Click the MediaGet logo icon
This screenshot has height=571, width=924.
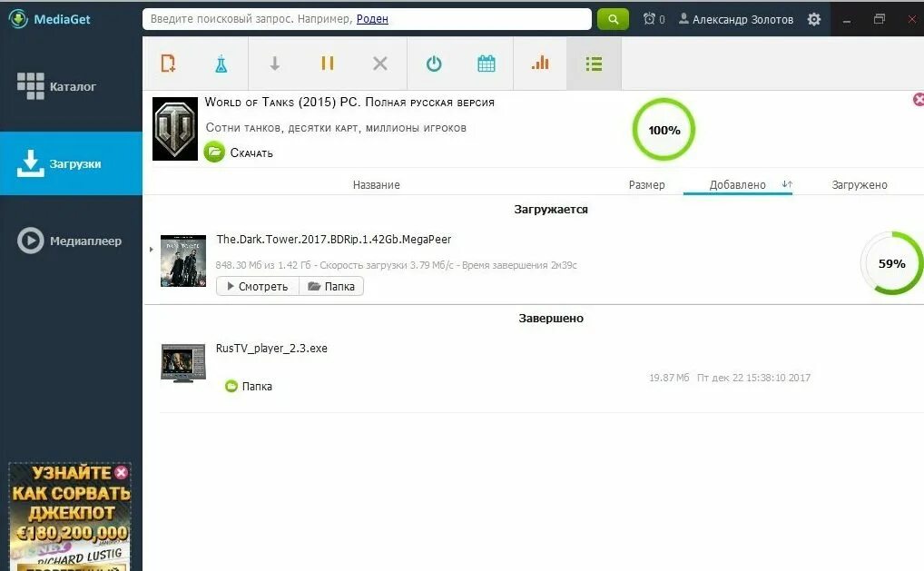18,19
